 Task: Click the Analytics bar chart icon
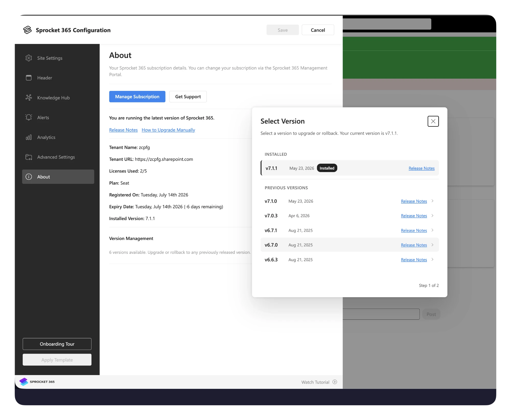tap(29, 137)
